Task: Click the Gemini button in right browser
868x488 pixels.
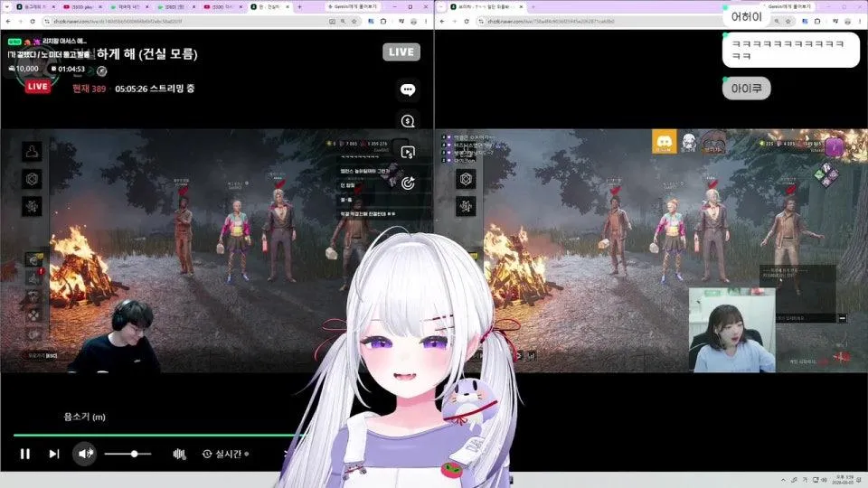Action: pyautogui.click(x=788, y=6)
